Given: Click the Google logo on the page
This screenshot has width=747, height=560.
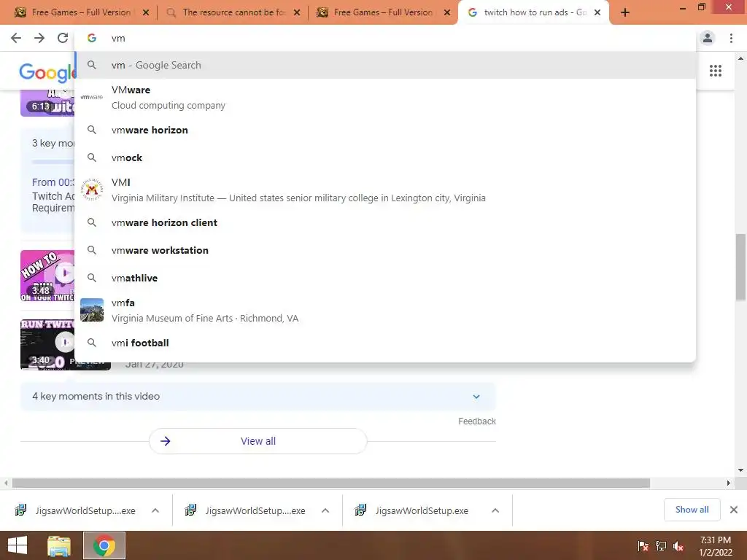Looking at the screenshot, I should click(x=47, y=72).
